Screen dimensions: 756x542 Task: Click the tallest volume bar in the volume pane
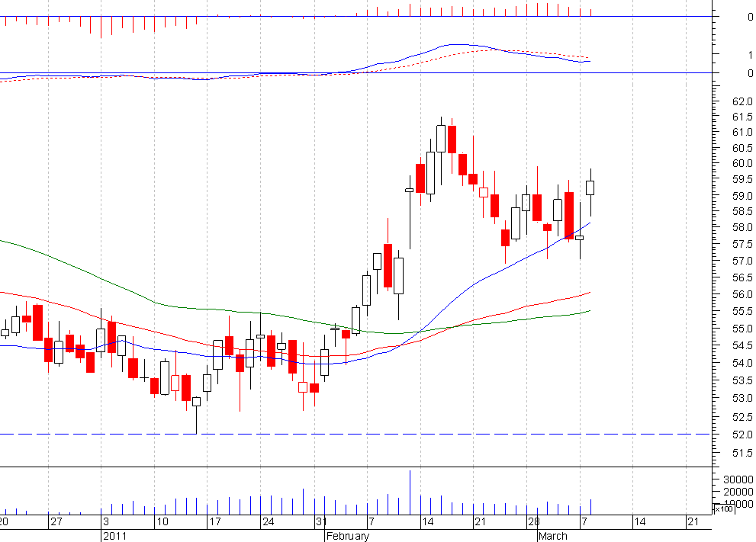click(410, 492)
